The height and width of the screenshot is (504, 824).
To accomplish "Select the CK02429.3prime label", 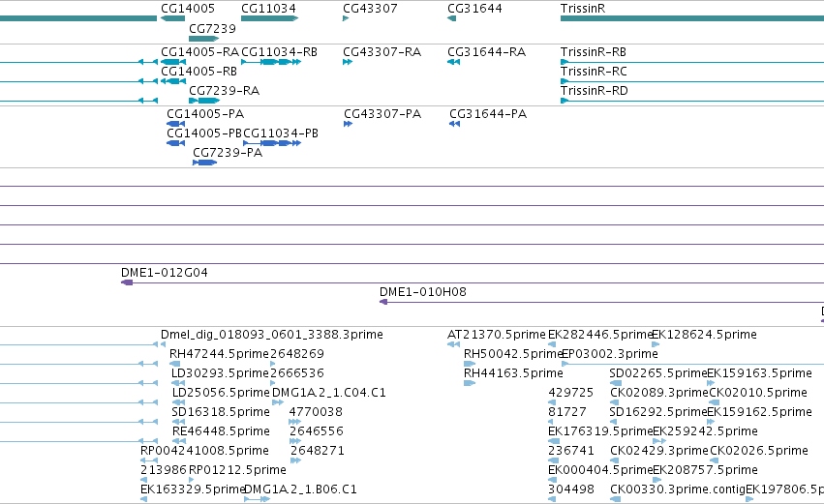I will click(659, 451).
